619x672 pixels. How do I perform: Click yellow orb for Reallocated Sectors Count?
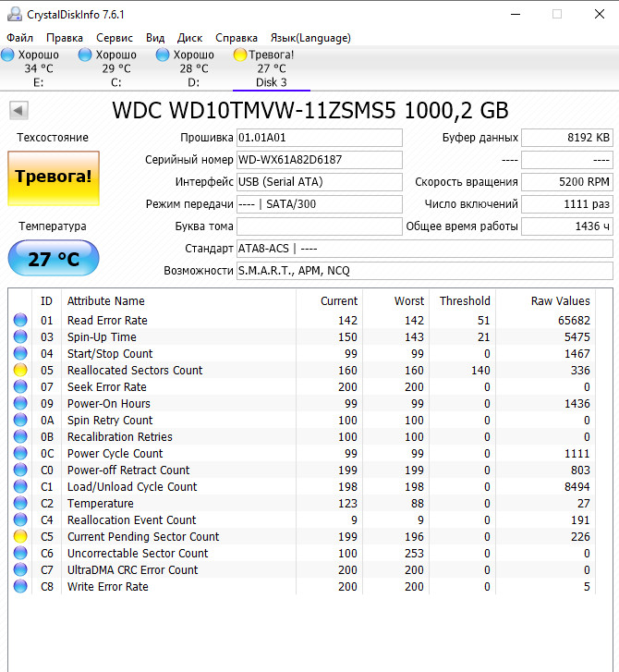click(20, 370)
